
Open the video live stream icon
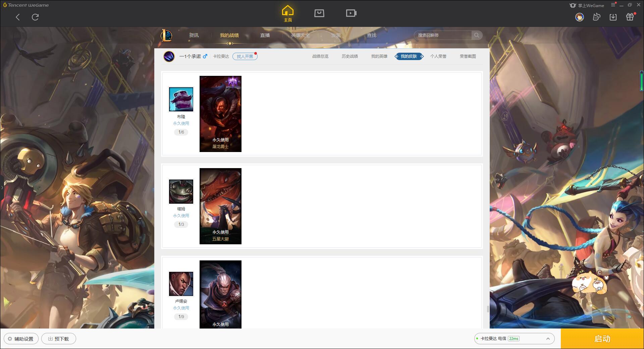[351, 13]
